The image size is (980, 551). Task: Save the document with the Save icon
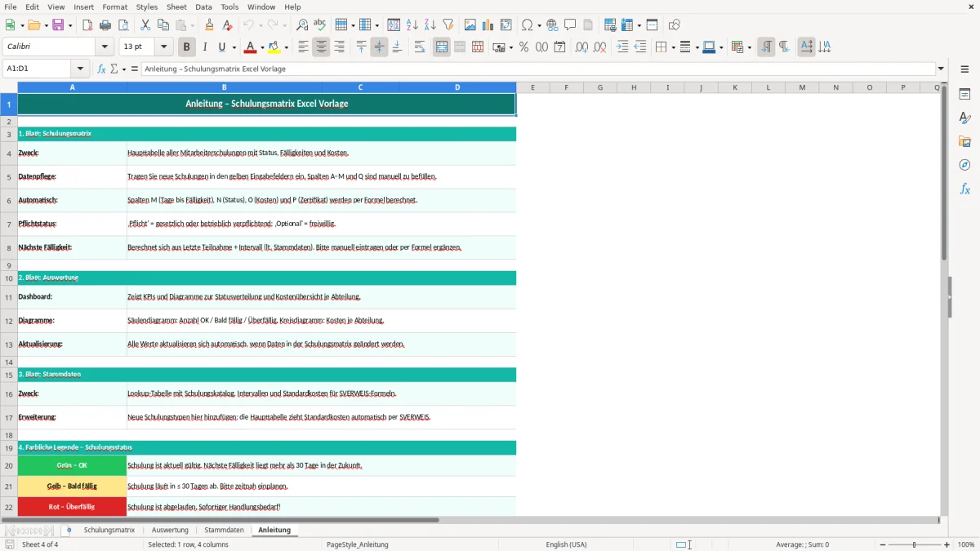(x=59, y=25)
